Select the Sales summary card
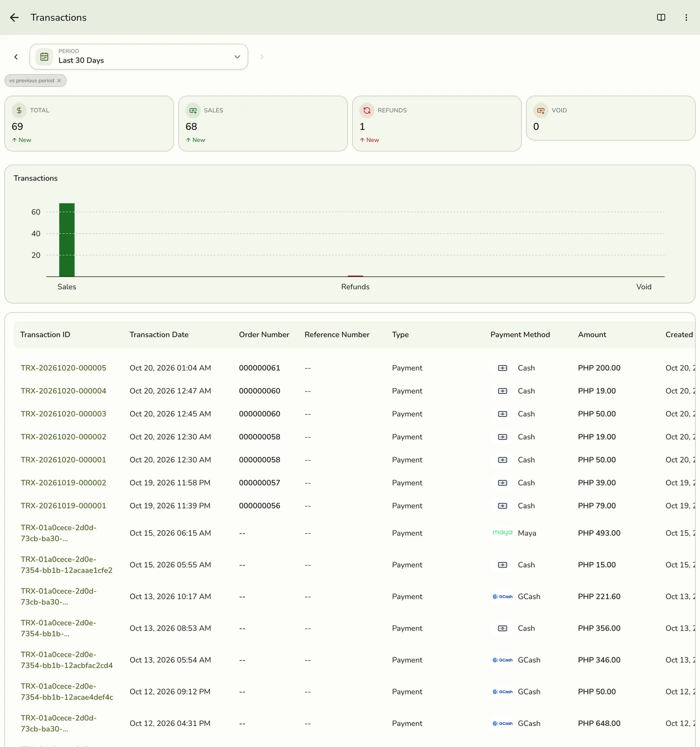700x747 pixels. pyautogui.click(x=263, y=123)
